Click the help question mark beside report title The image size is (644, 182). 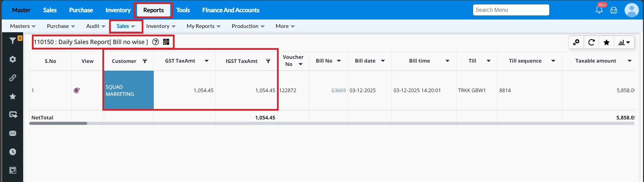coord(155,42)
